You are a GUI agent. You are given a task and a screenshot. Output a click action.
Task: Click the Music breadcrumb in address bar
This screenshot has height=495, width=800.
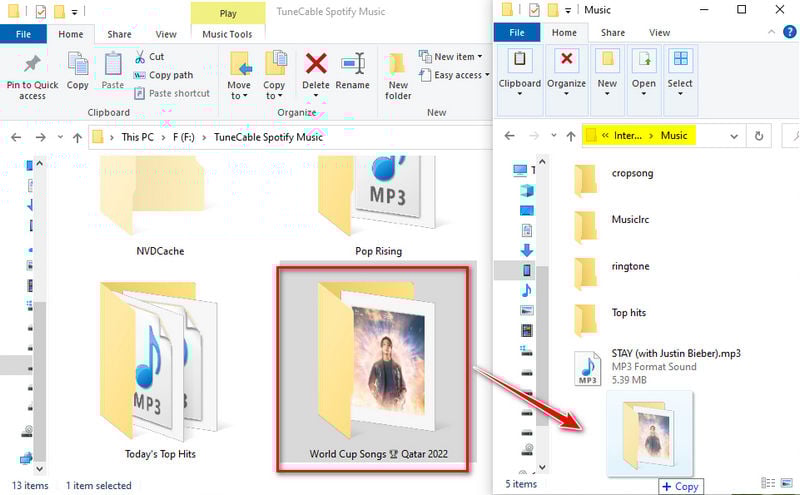tap(674, 136)
